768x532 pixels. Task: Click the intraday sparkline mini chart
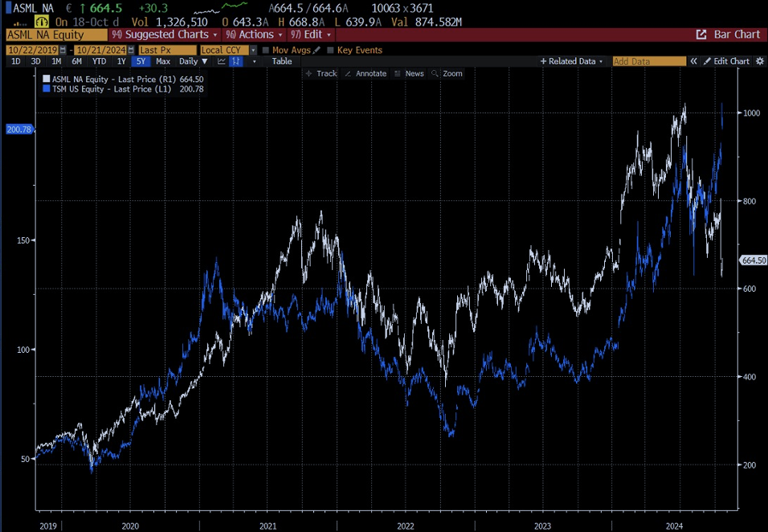click(x=220, y=7)
